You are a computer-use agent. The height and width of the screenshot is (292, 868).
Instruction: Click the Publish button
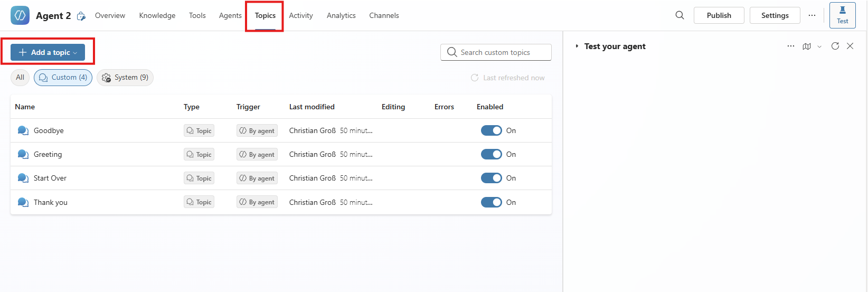pos(719,15)
